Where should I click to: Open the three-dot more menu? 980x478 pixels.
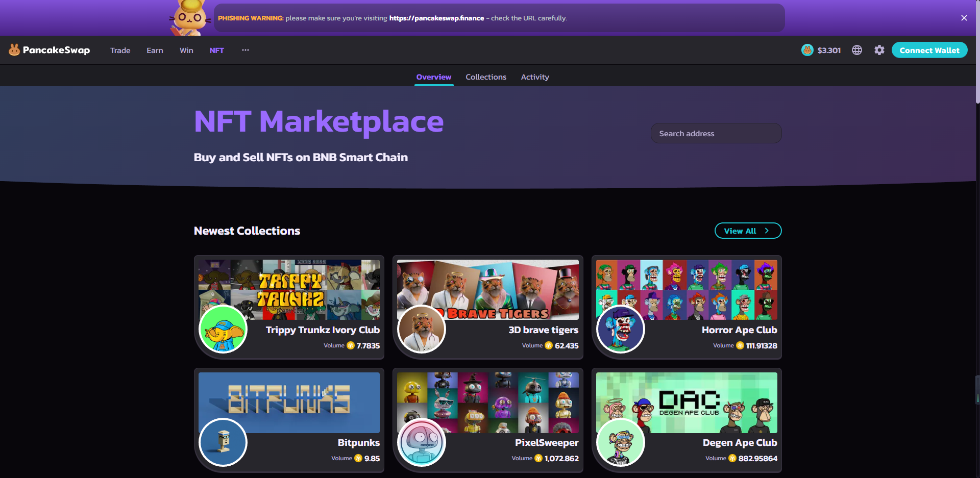pyautogui.click(x=246, y=50)
